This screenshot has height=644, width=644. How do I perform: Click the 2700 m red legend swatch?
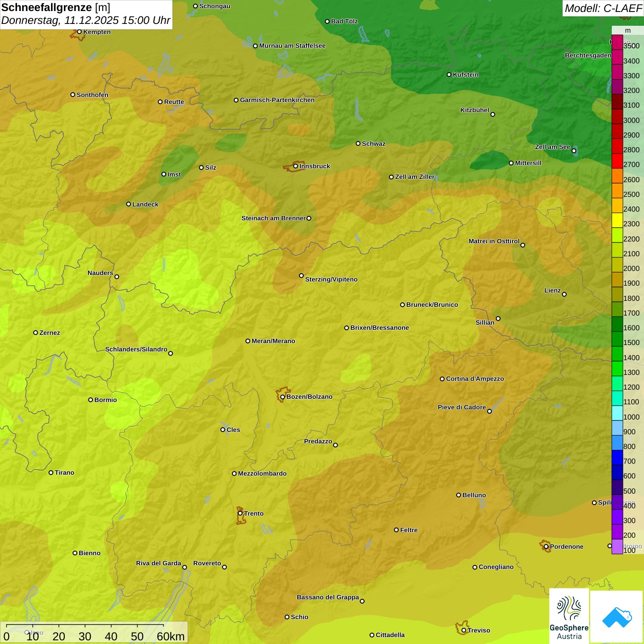pos(617,161)
